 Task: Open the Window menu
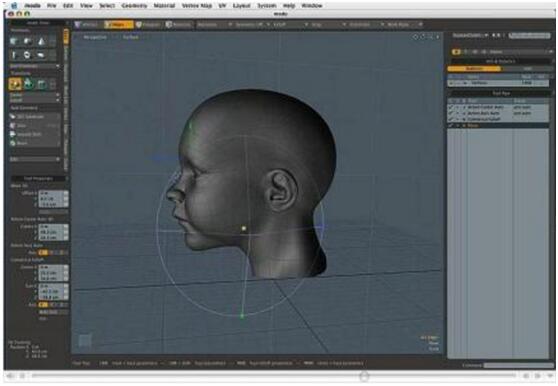[312, 5]
